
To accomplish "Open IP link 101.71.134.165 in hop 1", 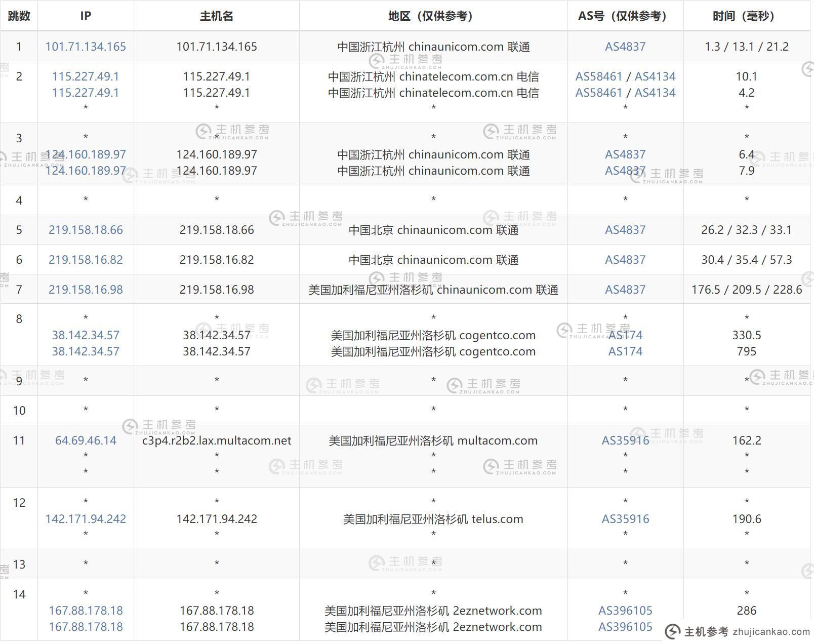I will (86, 47).
